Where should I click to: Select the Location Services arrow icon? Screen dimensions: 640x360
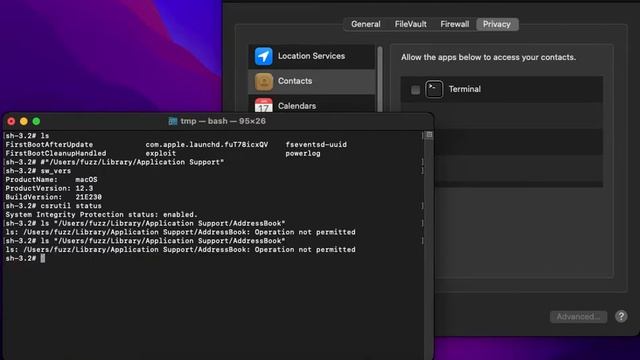264,56
